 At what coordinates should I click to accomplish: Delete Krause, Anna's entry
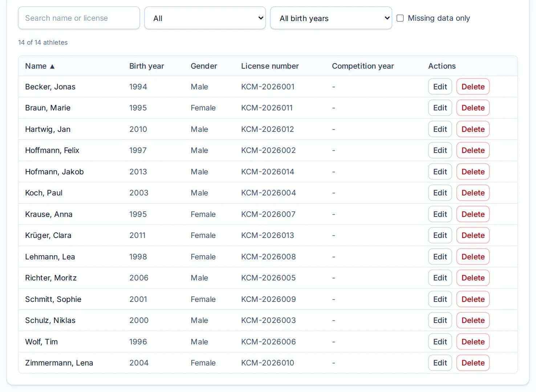click(473, 214)
